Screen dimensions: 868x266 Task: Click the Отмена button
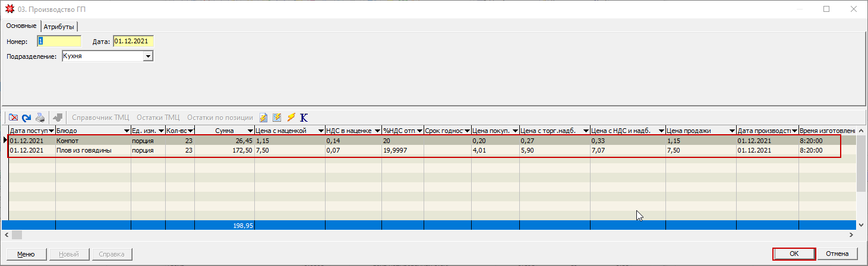[838, 254]
